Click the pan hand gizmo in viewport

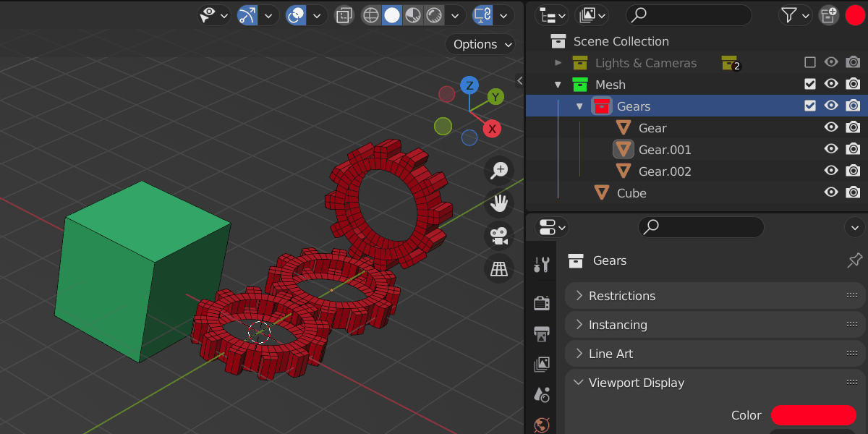pyautogui.click(x=499, y=203)
